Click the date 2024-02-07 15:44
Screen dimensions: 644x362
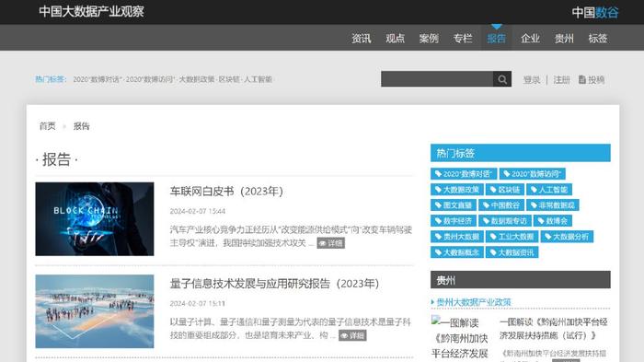click(198, 212)
